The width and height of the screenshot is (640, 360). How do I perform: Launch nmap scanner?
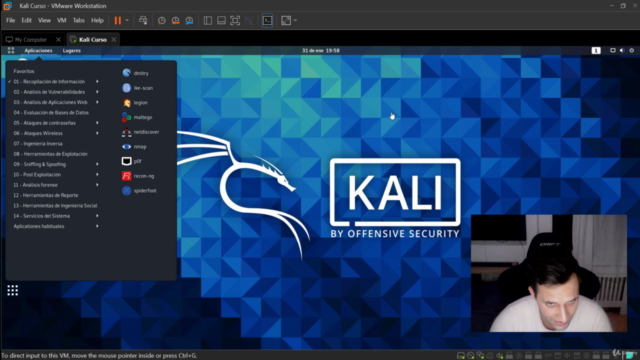[134, 147]
